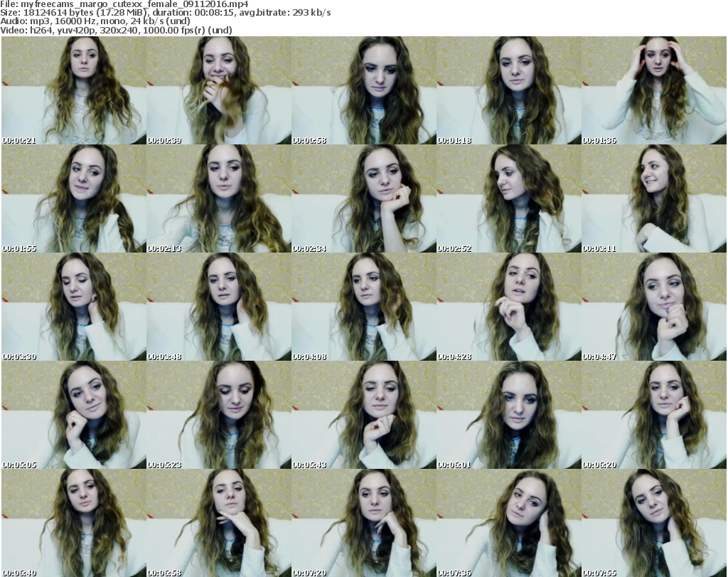Screen dimensions: 728x577
Task: Select the last frame stamped 00:07:55
Action: click(654, 523)
